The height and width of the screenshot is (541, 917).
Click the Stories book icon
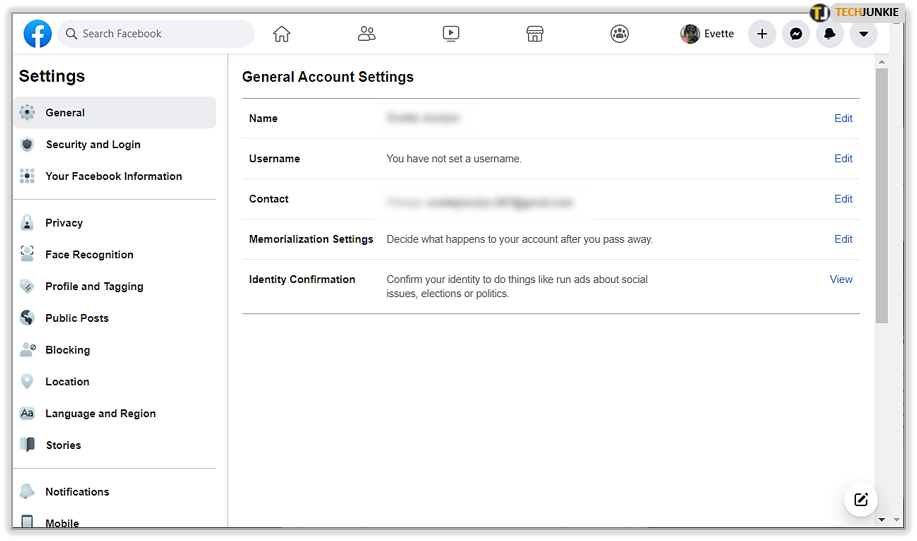(x=27, y=444)
